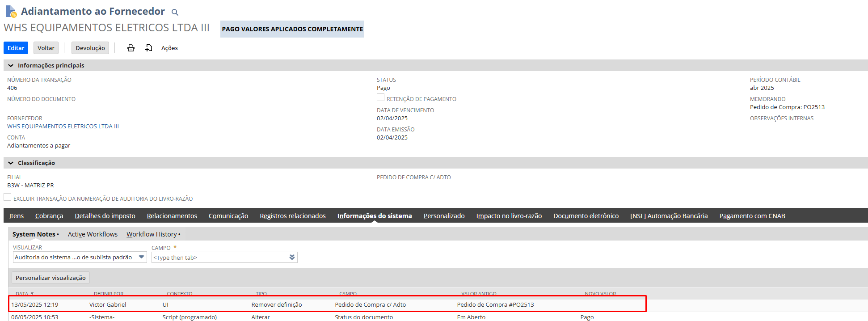Image resolution: width=868 pixels, height=321 pixels.
Task: Click the Personalizar visualização button
Action: point(51,278)
